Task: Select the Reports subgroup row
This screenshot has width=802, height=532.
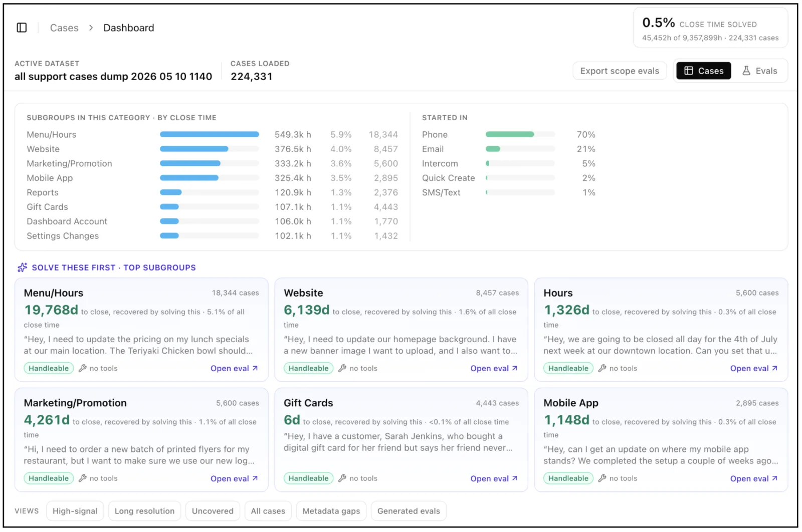Action: coord(213,192)
